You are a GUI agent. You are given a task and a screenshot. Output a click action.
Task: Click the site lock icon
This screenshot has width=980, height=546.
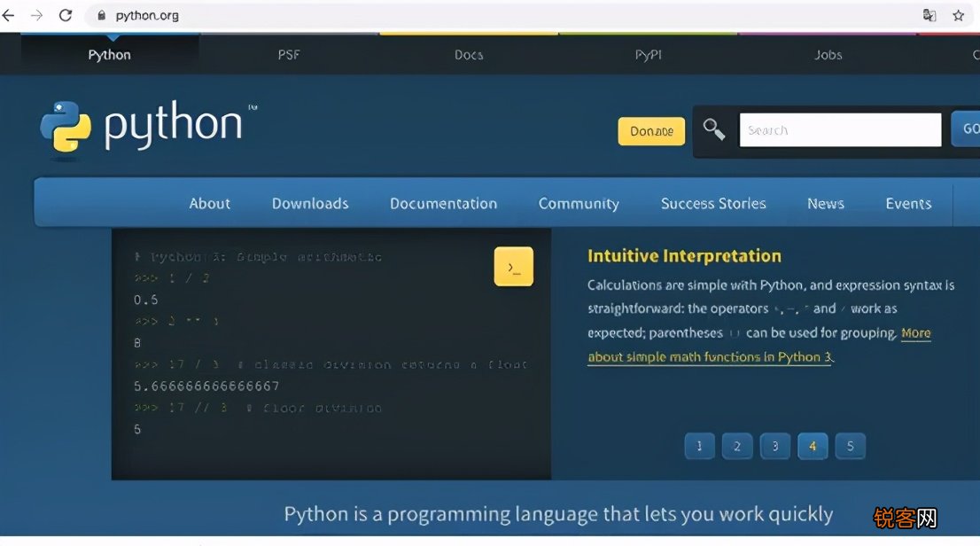click(x=101, y=16)
